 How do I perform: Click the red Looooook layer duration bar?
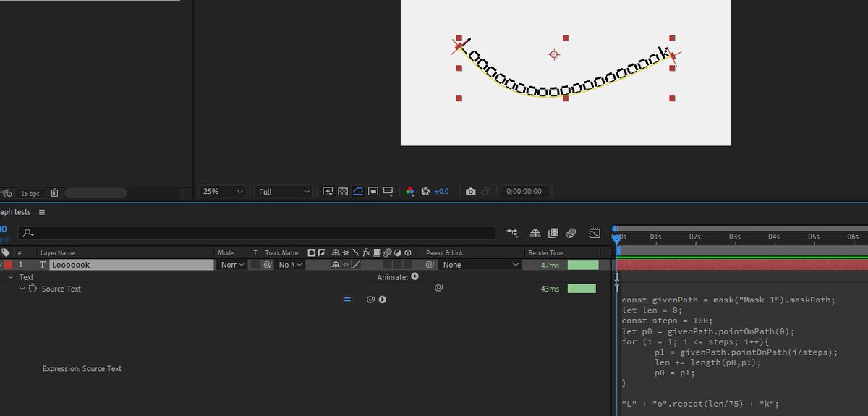[741, 265]
